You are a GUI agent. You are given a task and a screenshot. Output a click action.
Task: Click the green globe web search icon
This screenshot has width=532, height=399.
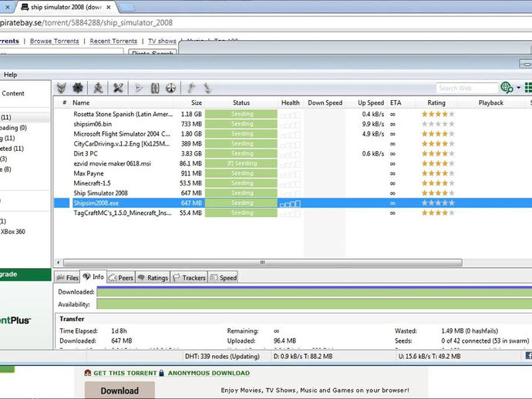(x=507, y=88)
